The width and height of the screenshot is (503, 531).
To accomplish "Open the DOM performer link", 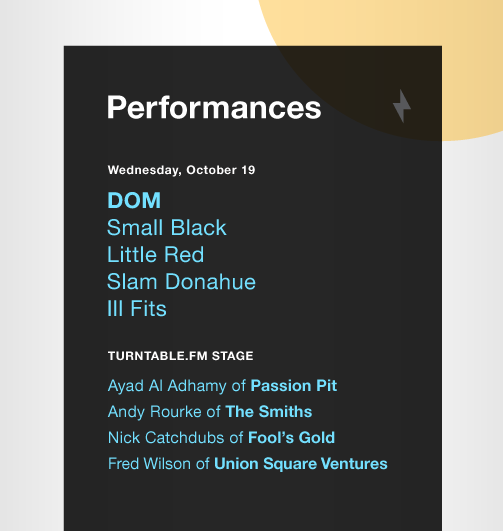I will click(134, 200).
